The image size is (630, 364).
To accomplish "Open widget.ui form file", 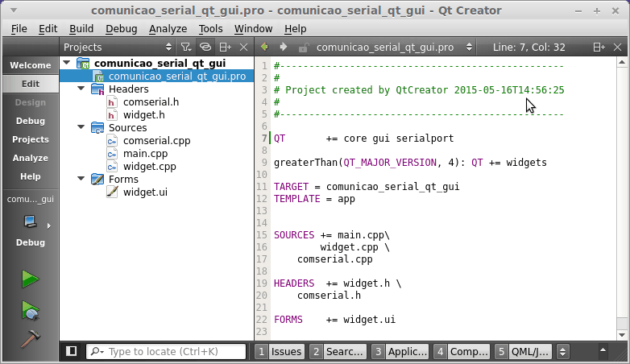I will click(145, 192).
